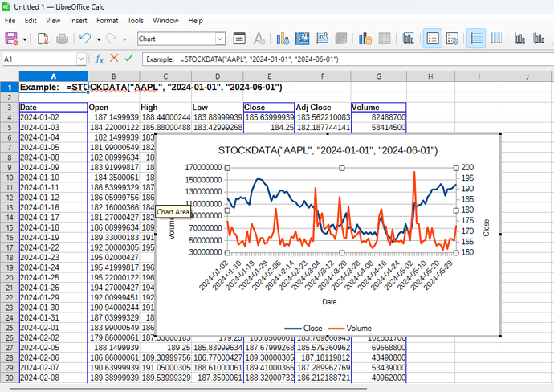Click the Chart Wall format icon

coord(321,39)
